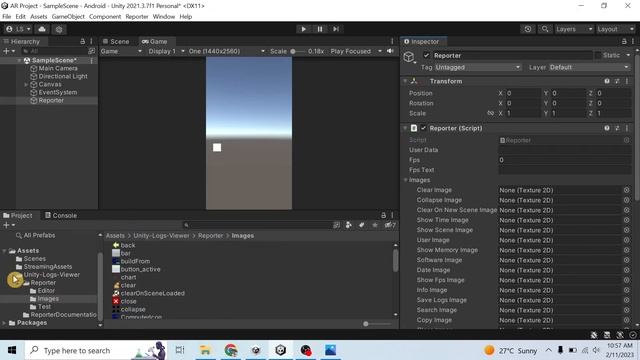Open the Layer Default dropdown
The height and width of the screenshot is (360, 640).
coord(590,67)
